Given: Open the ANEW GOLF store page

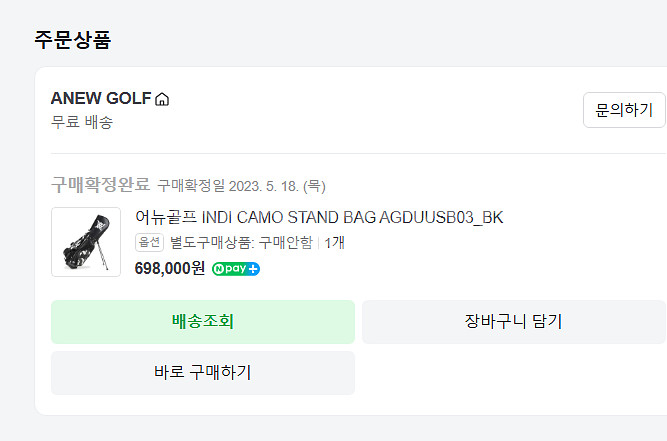Looking at the screenshot, I should tap(100, 98).
